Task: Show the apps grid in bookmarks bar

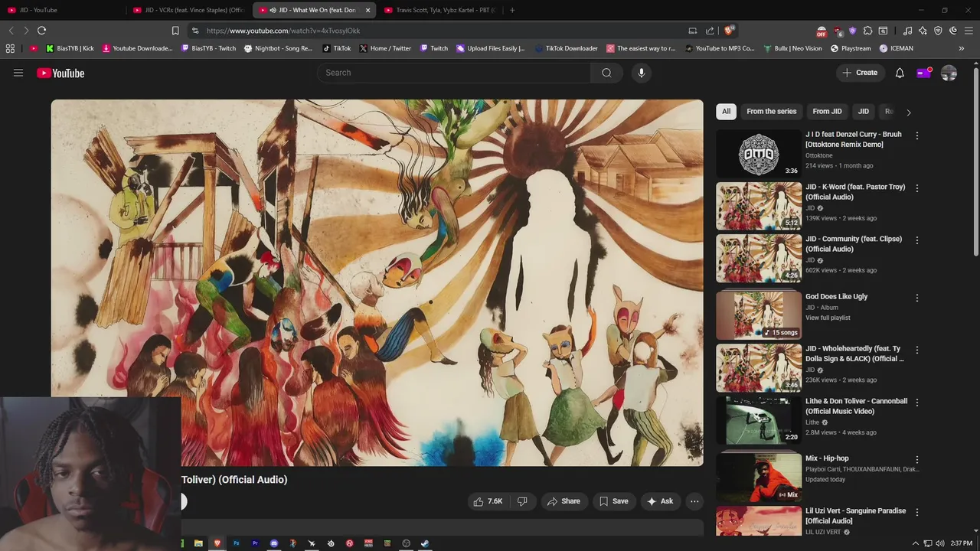Action: pos(10,48)
